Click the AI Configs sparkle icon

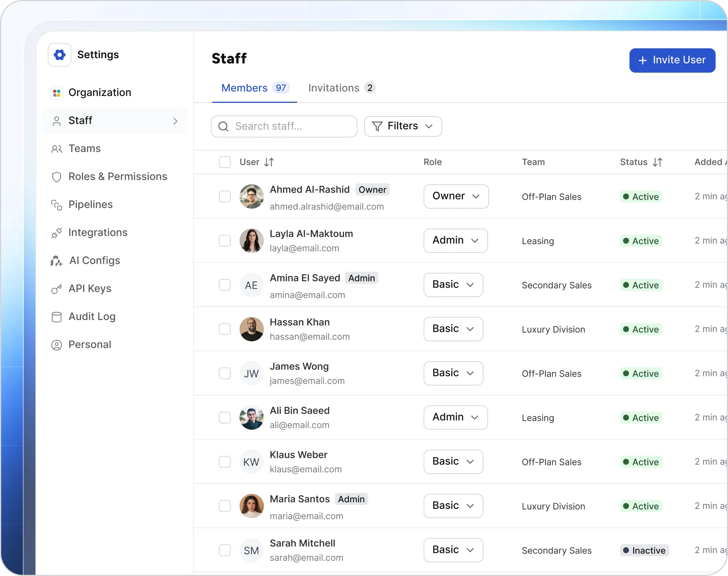pos(57,261)
